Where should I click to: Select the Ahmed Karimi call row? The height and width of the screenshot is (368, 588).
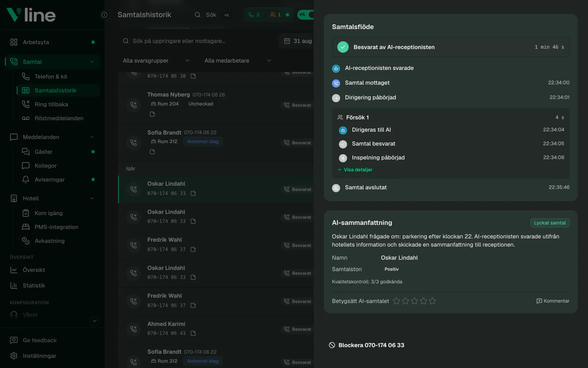pos(216,329)
